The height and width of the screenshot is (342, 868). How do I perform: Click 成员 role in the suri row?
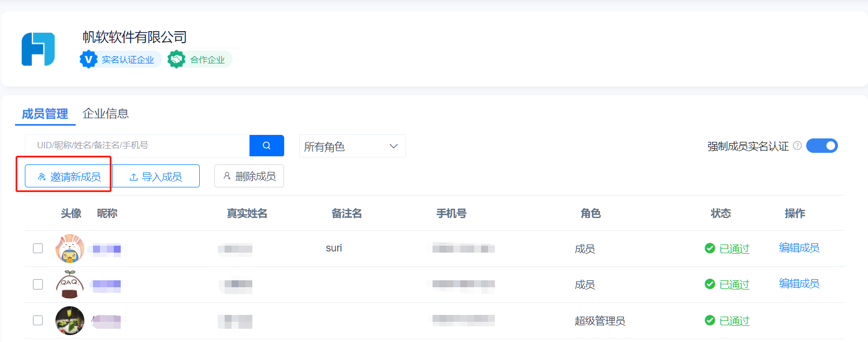(585, 249)
